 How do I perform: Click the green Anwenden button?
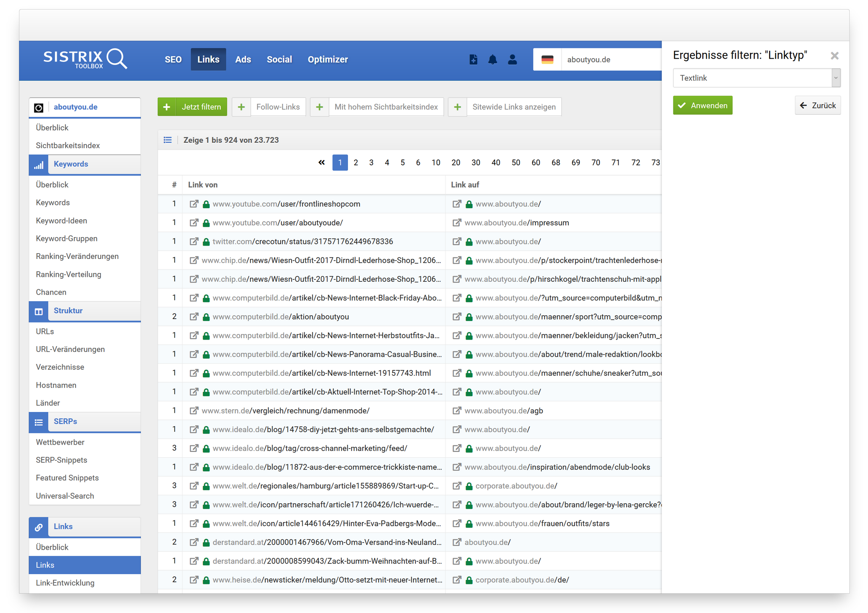click(702, 105)
